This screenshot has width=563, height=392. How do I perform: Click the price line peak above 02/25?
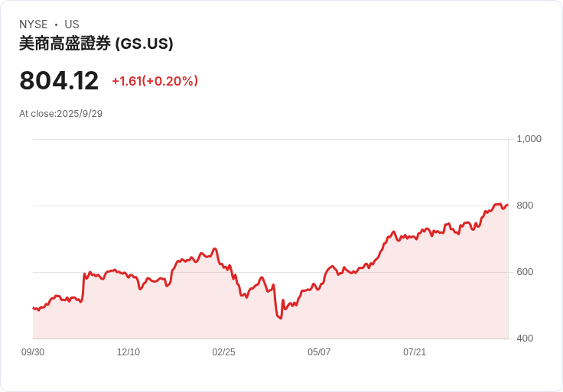coord(215,248)
